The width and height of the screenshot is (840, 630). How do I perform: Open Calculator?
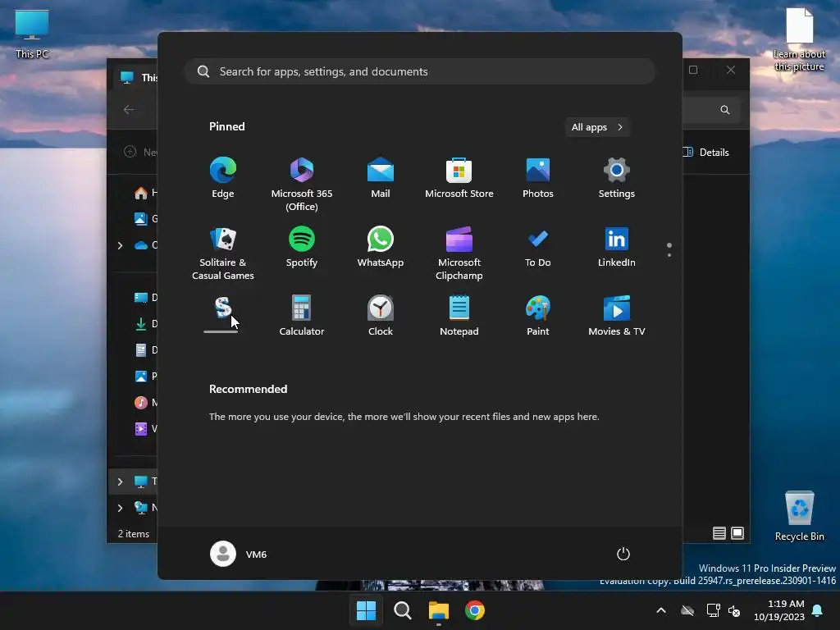coord(302,316)
